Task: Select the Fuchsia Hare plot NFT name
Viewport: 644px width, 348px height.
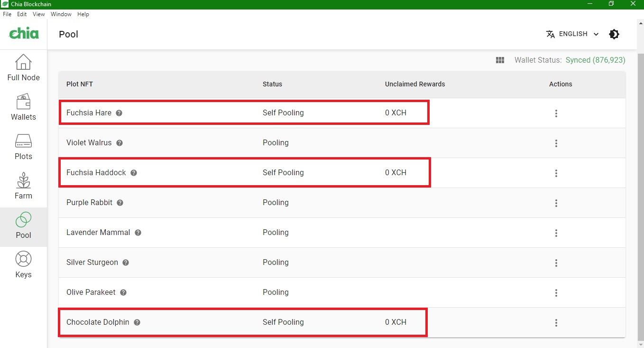Action: tap(89, 113)
